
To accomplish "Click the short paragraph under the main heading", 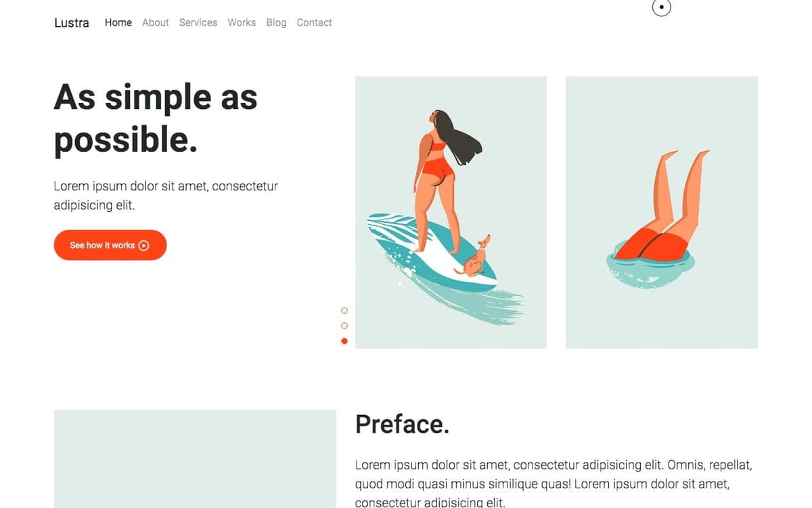I will 166,195.
